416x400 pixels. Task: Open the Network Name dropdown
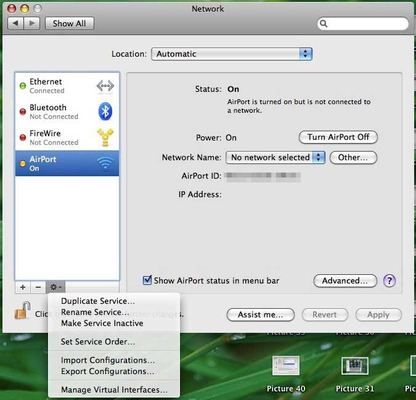click(x=275, y=157)
